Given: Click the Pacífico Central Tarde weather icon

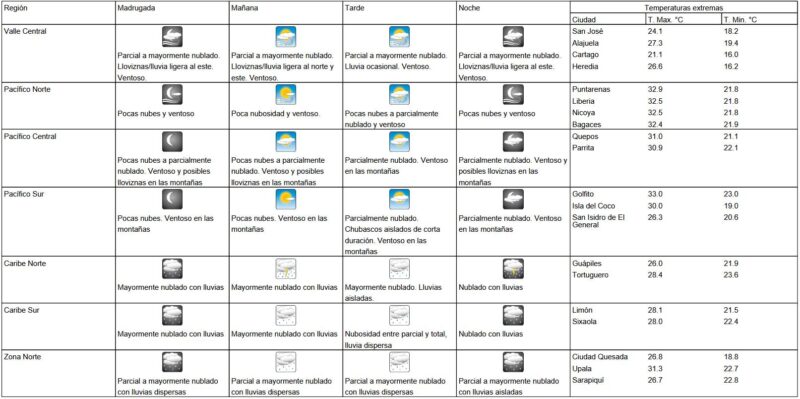Looking at the screenshot, I should click(399, 141).
